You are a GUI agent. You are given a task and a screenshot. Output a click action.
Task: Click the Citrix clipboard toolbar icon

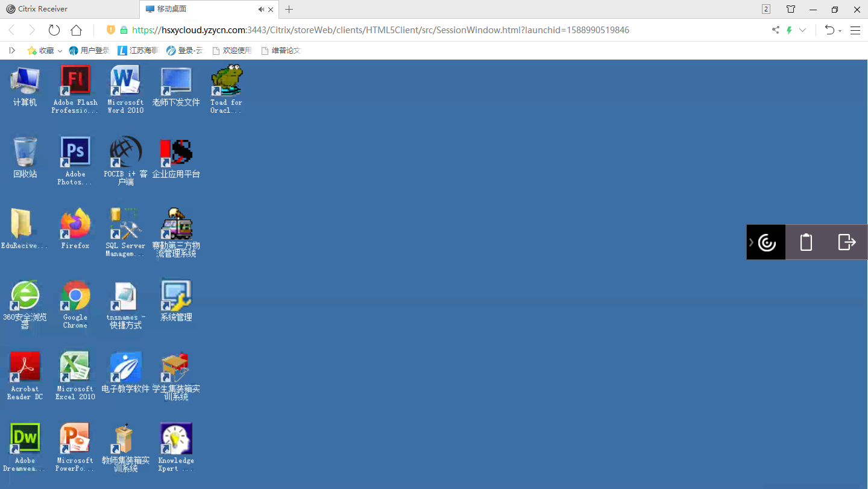(x=806, y=242)
